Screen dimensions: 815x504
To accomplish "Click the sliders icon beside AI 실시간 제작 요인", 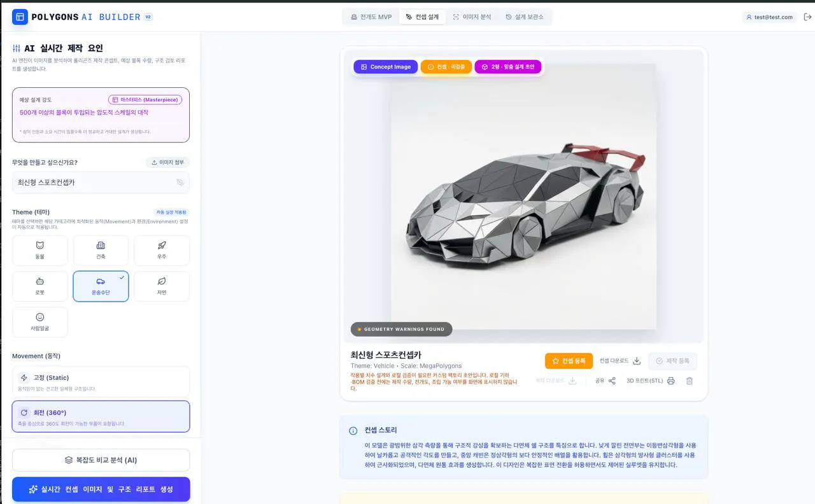I will pyautogui.click(x=17, y=48).
